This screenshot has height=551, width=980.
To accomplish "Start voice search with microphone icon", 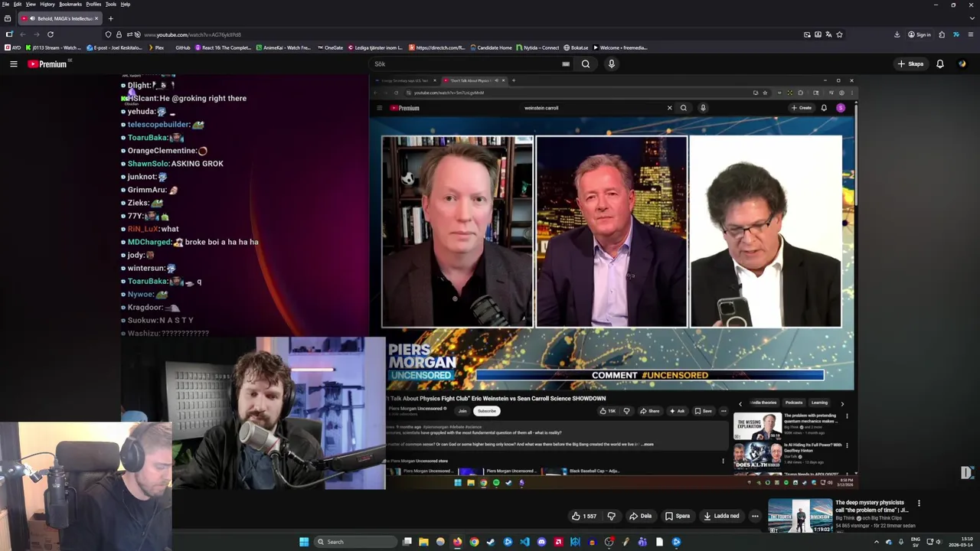I will tap(611, 64).
